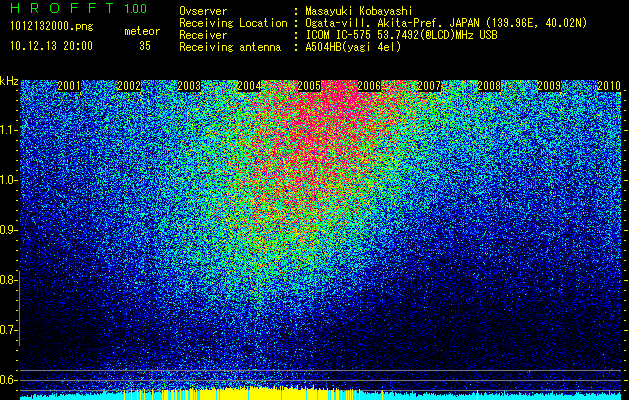This screenshot has width=629, height=400.
Task: Click the 2009 time marker
Action: [x=549, y=86]
